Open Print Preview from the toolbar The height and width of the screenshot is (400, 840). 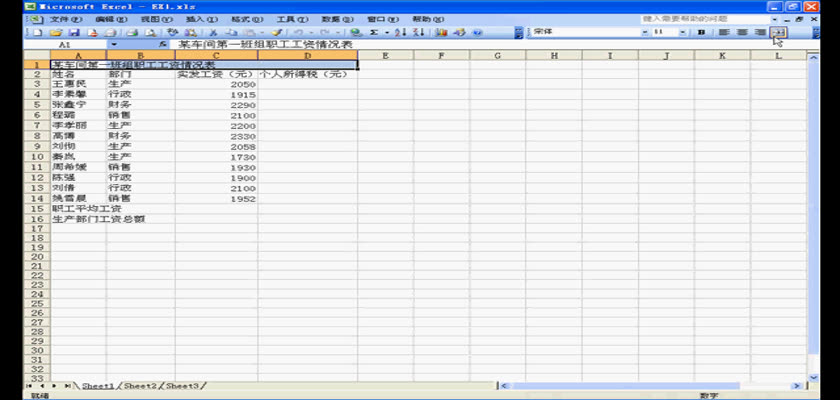tap(151, 33)
